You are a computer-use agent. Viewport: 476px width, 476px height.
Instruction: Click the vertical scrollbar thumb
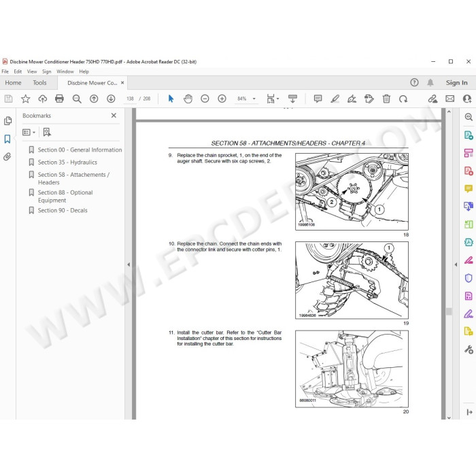click(449, 311)
